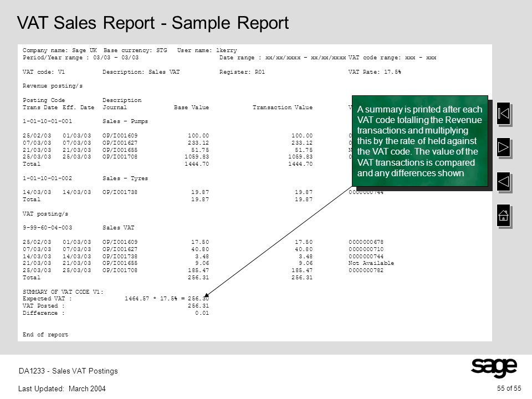The image size is (532, 399).
Task: Select reference 0000000678
Action: (366, 242)
